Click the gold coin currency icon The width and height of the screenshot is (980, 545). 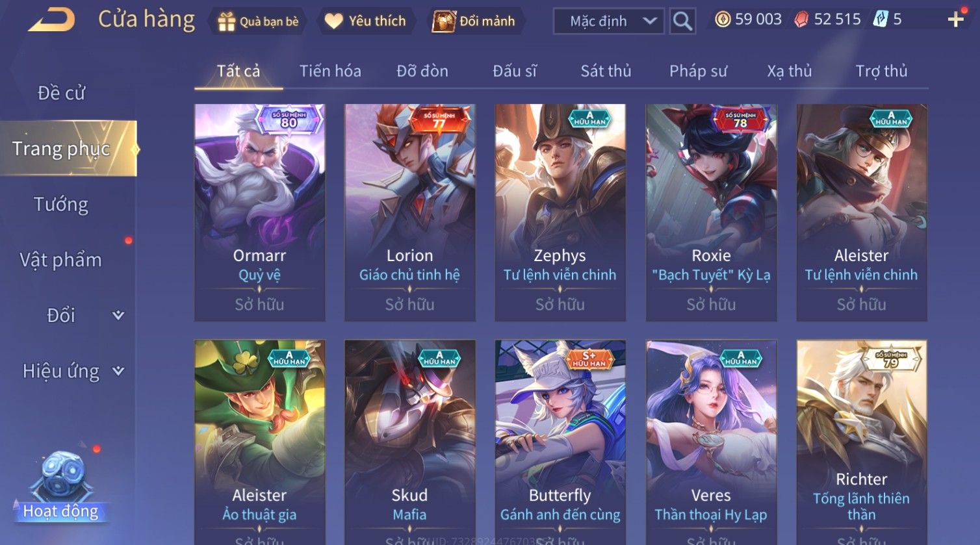click(x=723, y=19)
